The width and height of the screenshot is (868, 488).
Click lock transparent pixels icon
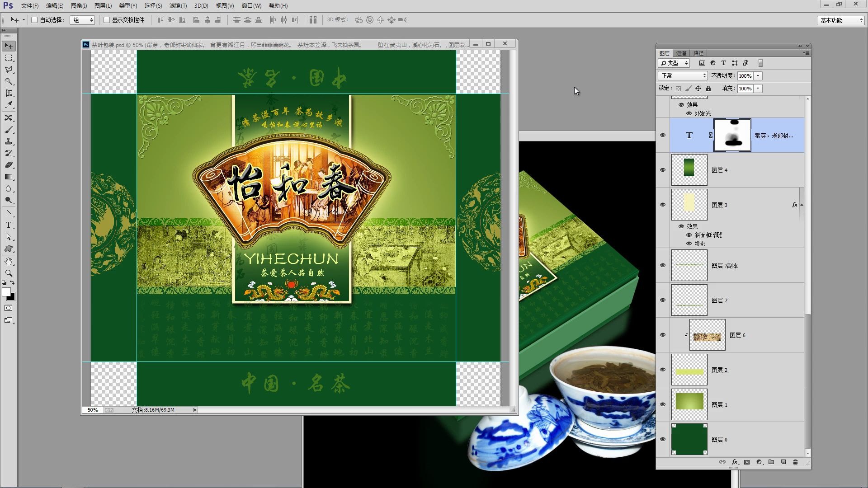pos(678,89)
